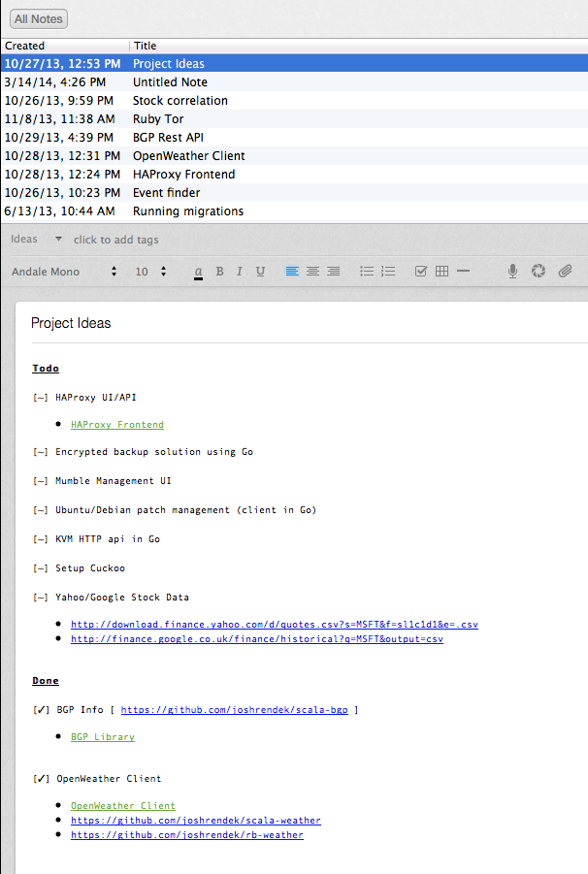This screenshot has height=874, width=588.
Task: Click to add tags field
Action: pos(115,240)
